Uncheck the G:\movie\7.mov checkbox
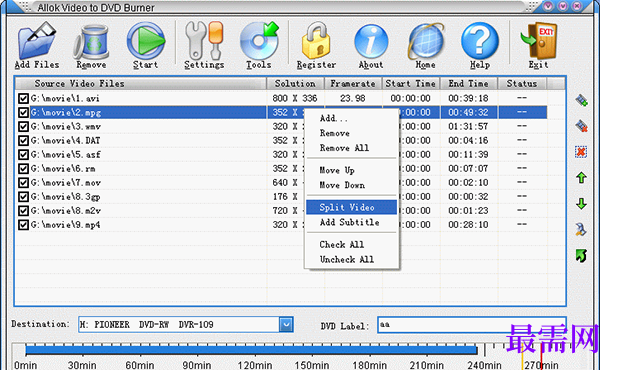Screen dimensions: 618x370 tap(23, 182)
